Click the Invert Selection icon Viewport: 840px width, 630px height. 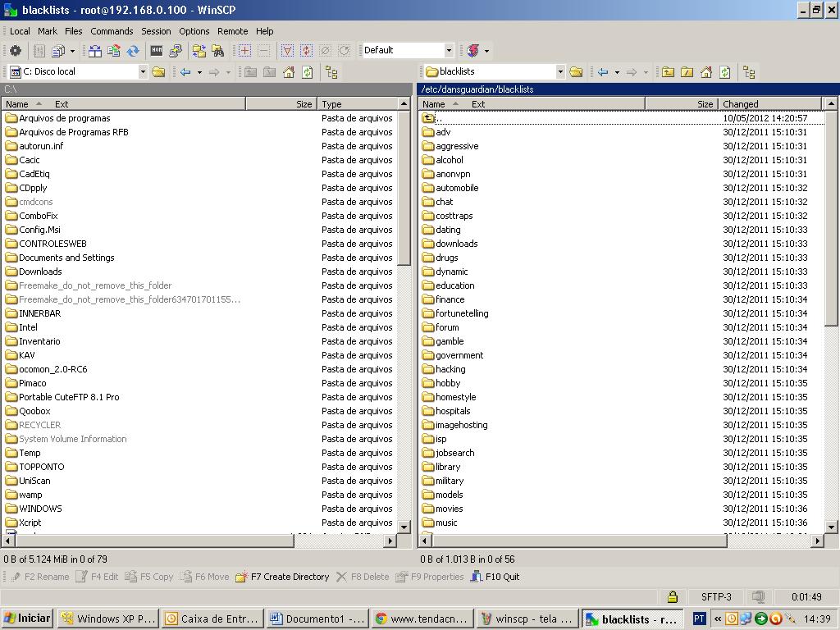(x=307, y=51)
